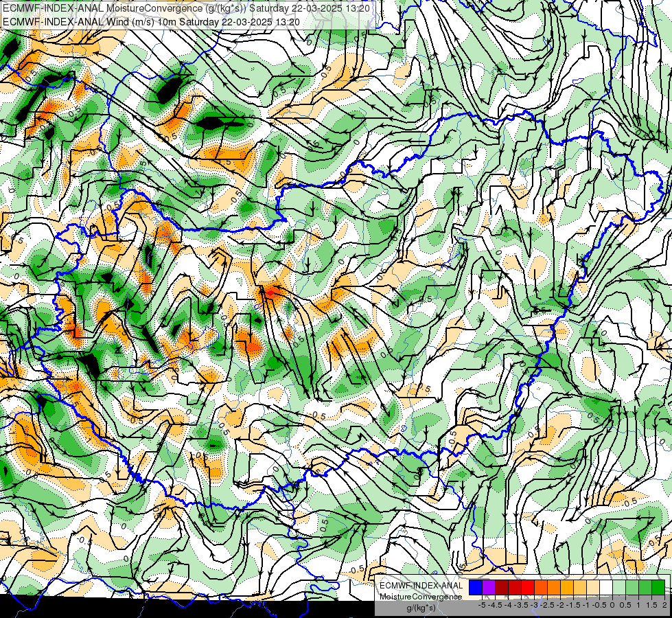This screenshot has height=618, width=672.
Task: Click the Wind (m/s) 10m header line
Action: coord(151,21)
